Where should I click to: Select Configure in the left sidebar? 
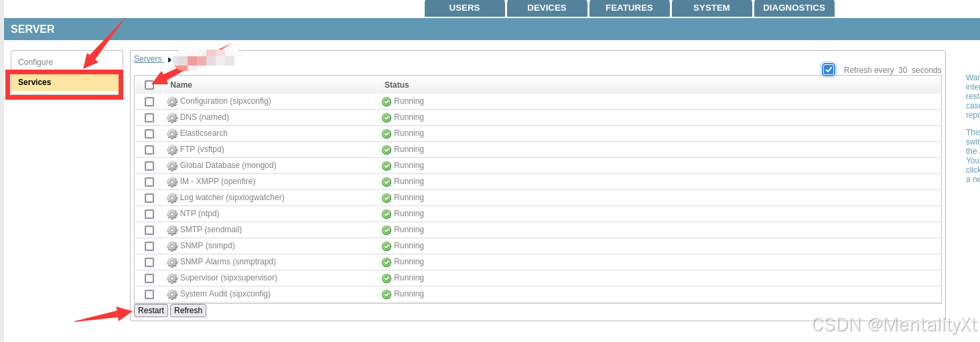coord(36,62)
